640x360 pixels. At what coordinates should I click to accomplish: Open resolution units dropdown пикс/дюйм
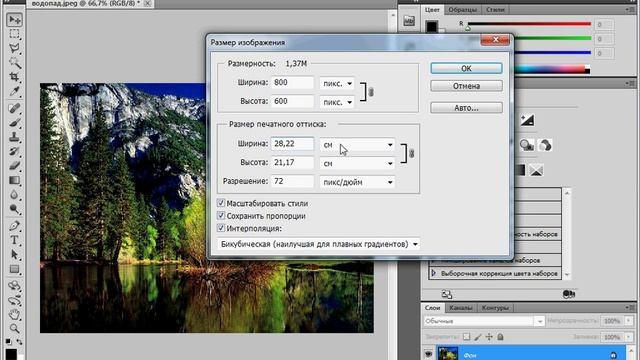(357, 182)
